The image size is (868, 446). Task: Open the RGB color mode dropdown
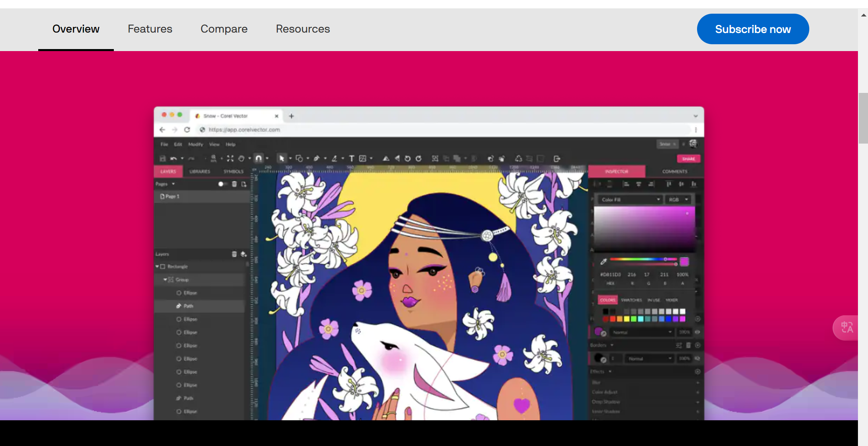(x=678, y=199)
